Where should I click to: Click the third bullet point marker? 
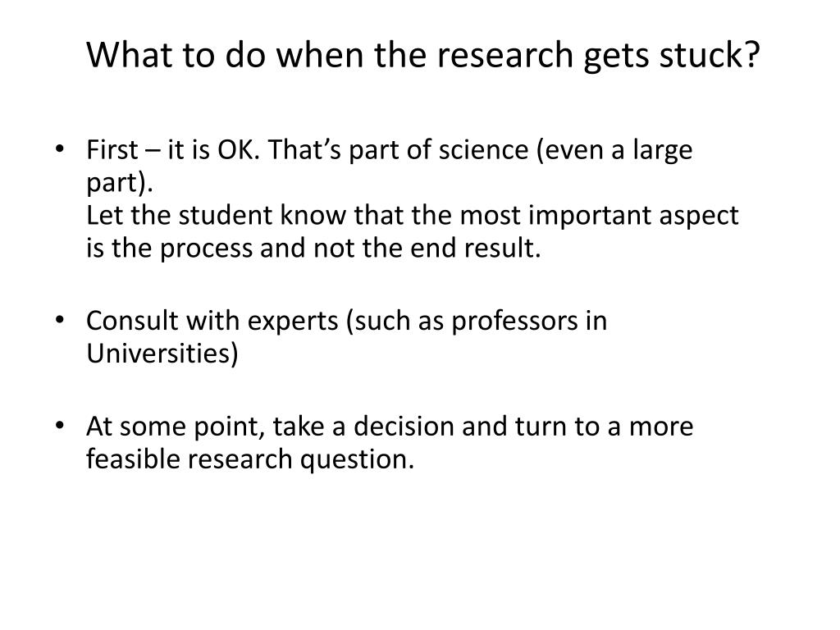[59, 426]
